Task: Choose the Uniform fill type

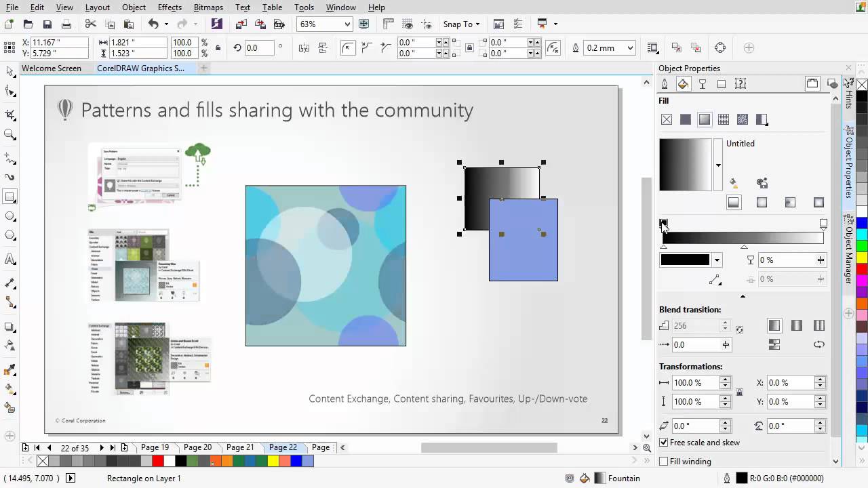Action: pyautogui.click(x=686, y=120)
